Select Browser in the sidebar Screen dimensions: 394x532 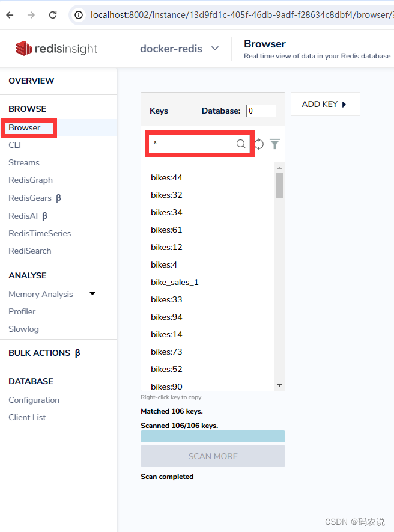[25, 127]
